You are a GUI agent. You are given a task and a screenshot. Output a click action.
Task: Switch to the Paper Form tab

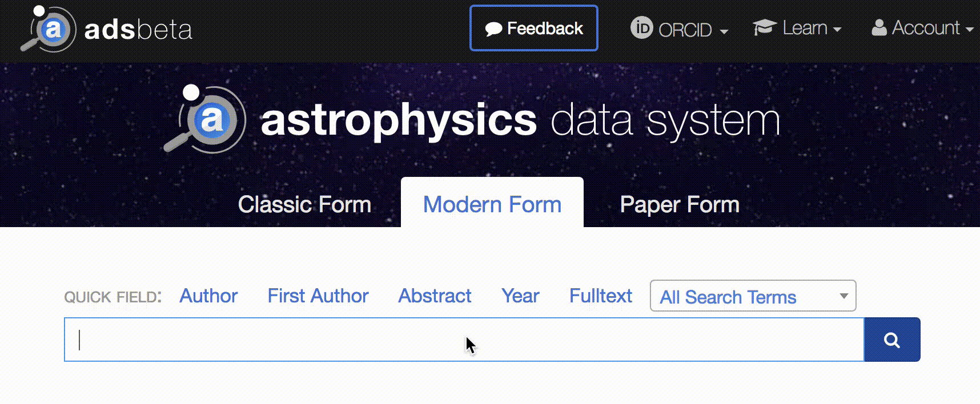coord(679,204)
